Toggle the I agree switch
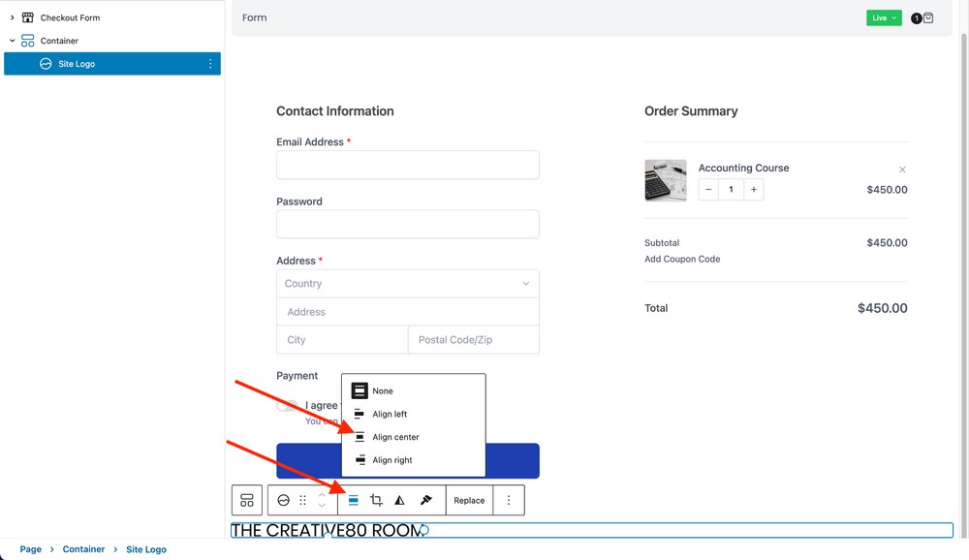Viewport: 969px width, 560px height. 287,406
